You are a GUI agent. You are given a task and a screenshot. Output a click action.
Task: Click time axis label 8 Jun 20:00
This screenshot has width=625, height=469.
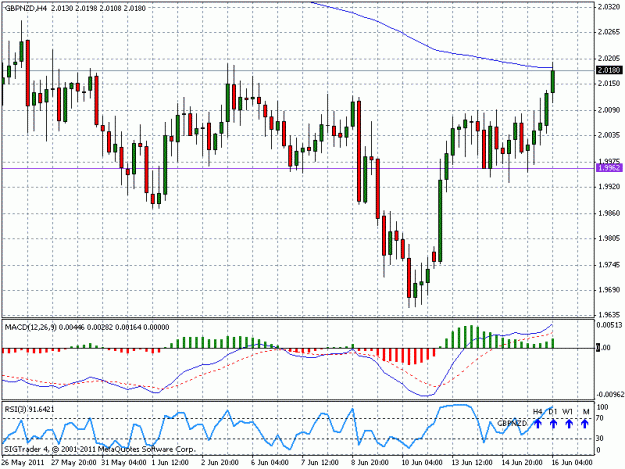(370, 462)
